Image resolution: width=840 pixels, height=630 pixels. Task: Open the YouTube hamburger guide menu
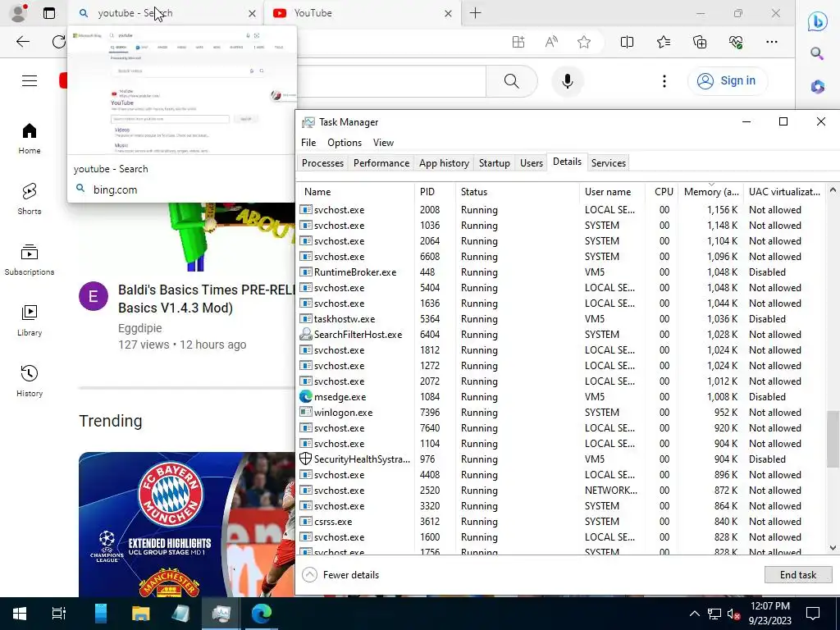click(30, 81)
